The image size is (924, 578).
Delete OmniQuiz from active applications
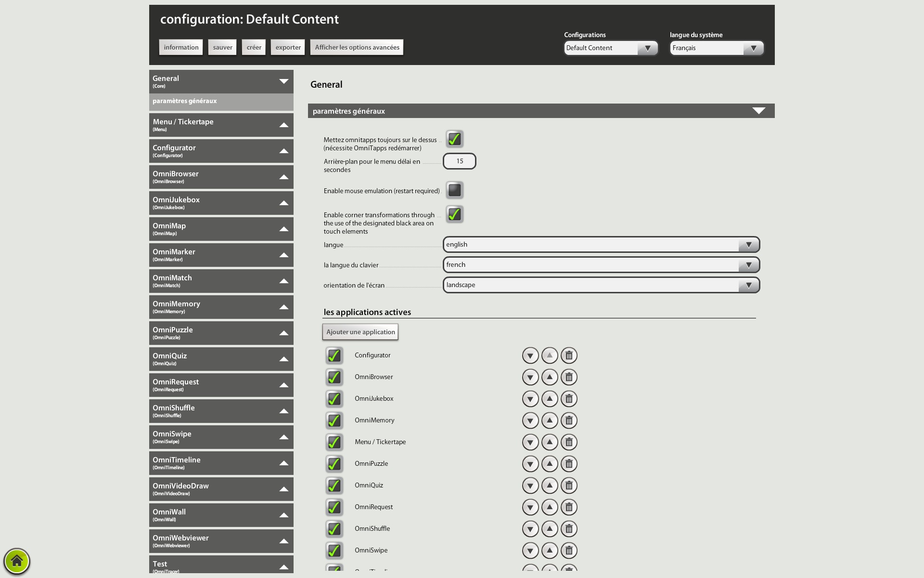569,486
